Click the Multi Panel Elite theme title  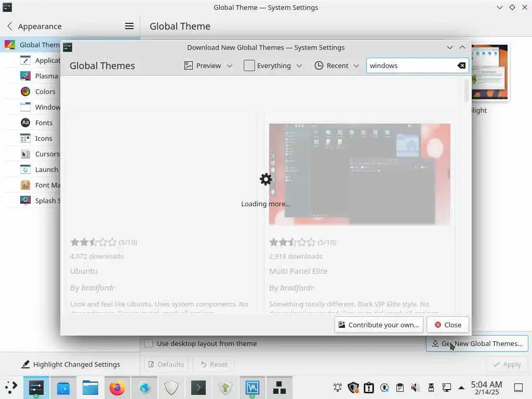pyautogui.click(x=298, y=271)
